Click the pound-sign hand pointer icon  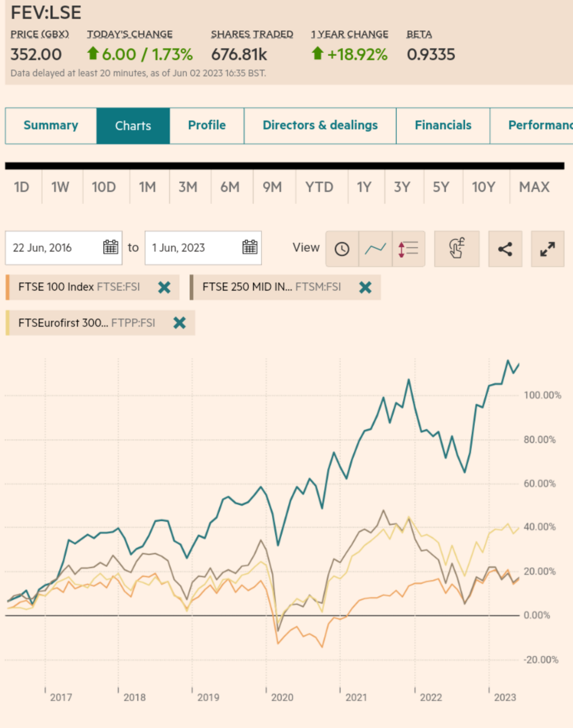(457, 248)
